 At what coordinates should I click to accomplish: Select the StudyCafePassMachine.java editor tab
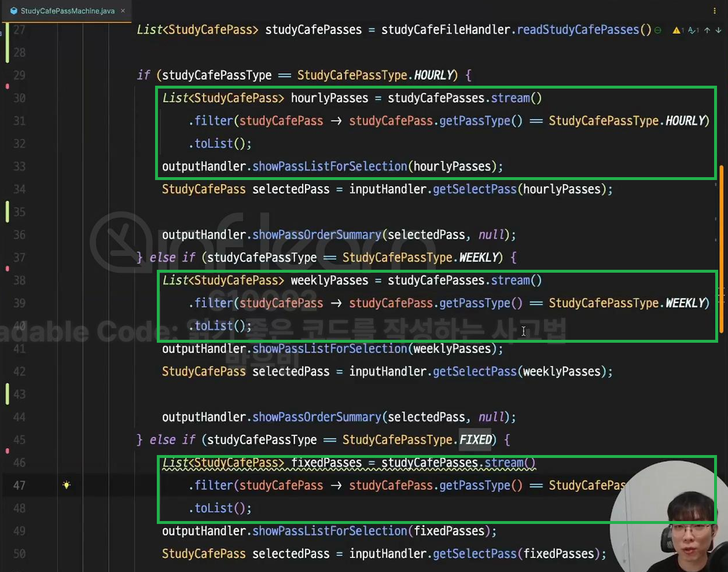click(65, 11)
